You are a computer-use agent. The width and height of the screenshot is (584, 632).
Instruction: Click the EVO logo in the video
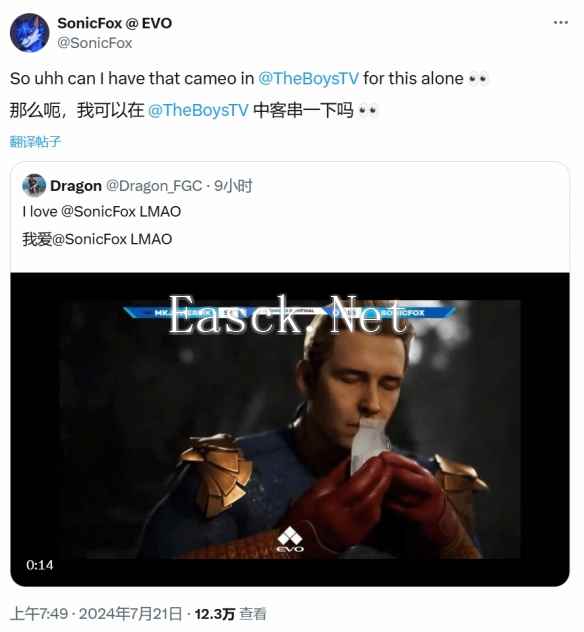[291, 539]
